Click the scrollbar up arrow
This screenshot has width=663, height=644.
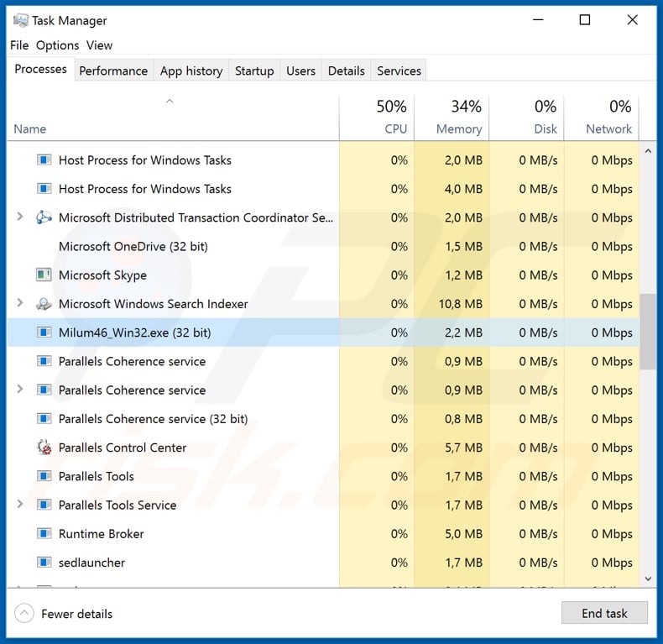648,151
